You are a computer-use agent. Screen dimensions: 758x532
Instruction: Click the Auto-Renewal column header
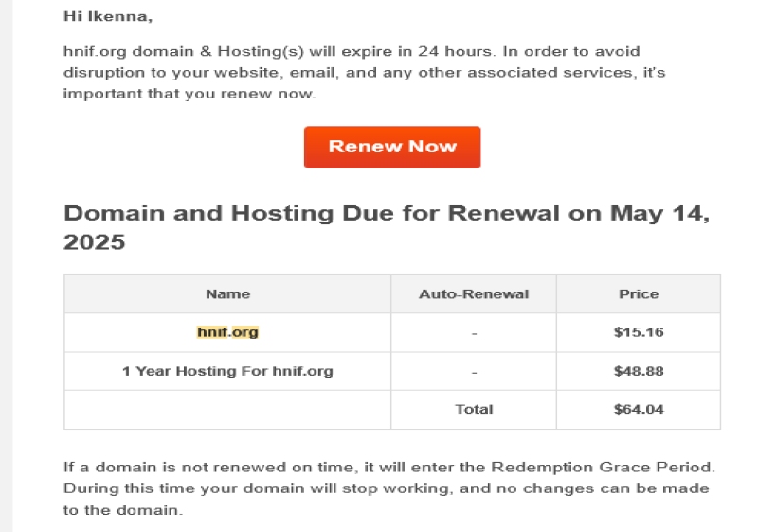[x=474, y=294]
